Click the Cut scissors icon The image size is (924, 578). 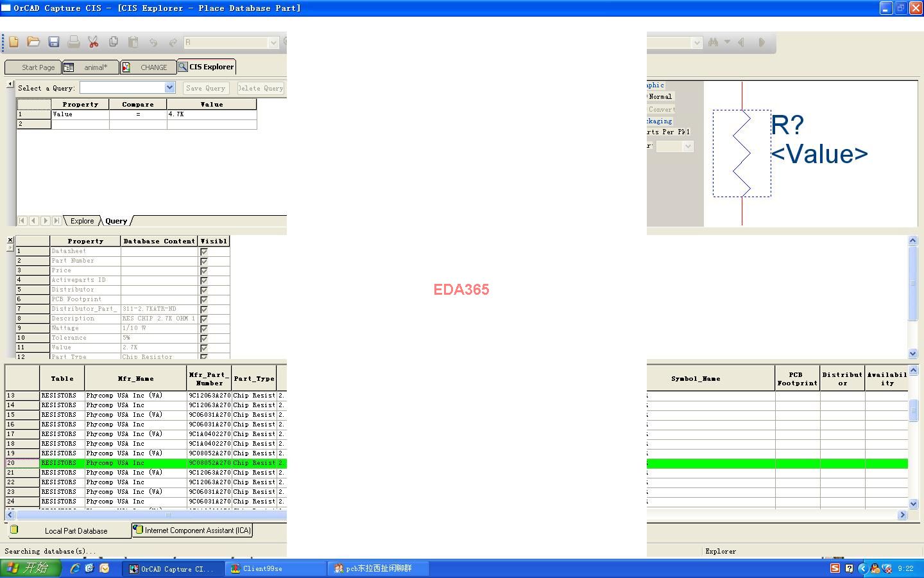point(94,42)
